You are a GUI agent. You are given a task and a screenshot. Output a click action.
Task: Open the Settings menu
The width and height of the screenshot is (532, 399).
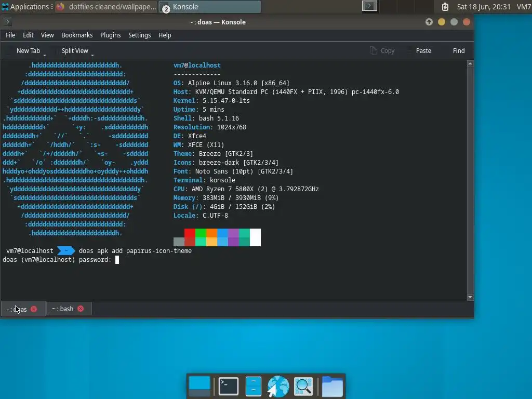pos(139,35)
